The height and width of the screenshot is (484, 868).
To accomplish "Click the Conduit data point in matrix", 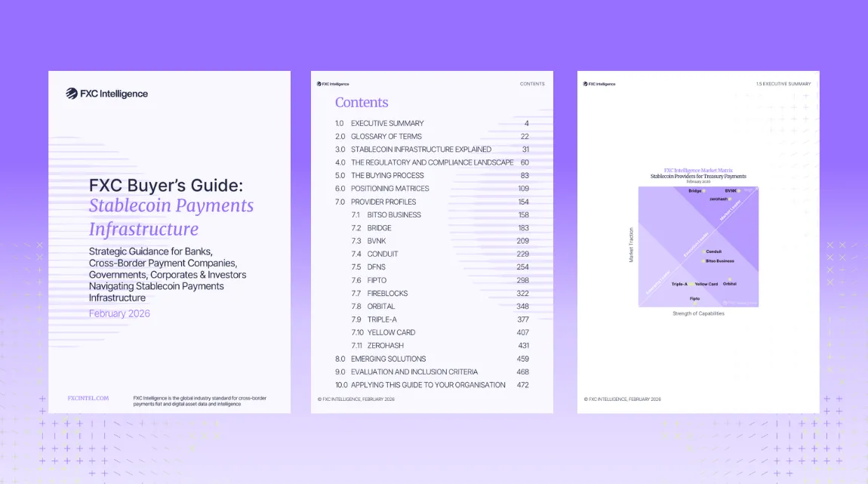I will [x=712, y=251].
